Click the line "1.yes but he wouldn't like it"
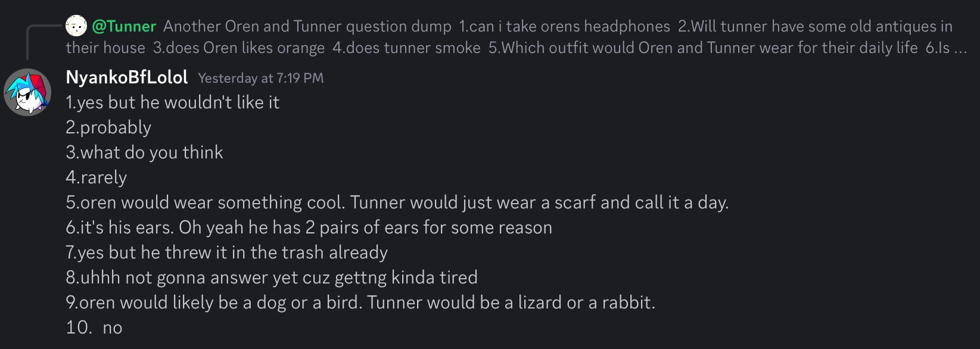This screenshot has width=980, height=349. (172, 102)
